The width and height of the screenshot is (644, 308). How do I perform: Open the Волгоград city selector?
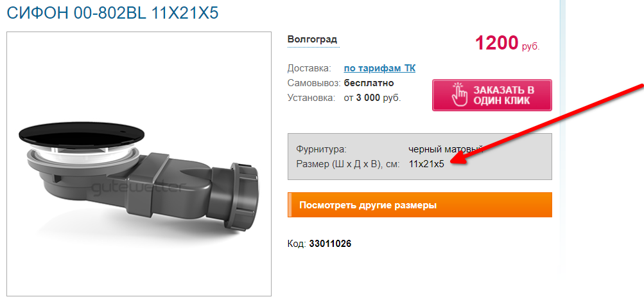pos(313,40)
